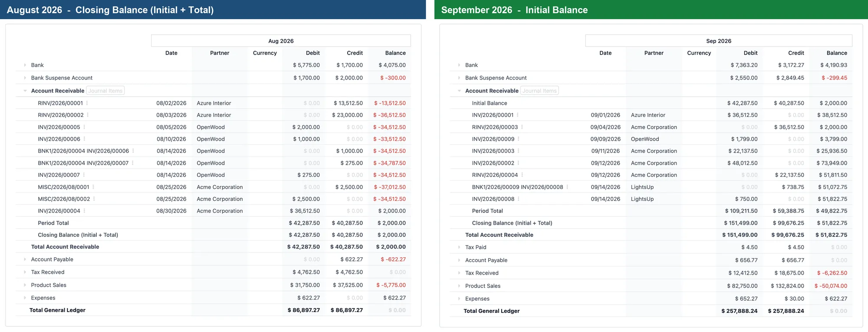The height and width of the screenshot is (332, 868).
Task: Select the Initial Balance row under Account Receivable
Action: point(651,103)
